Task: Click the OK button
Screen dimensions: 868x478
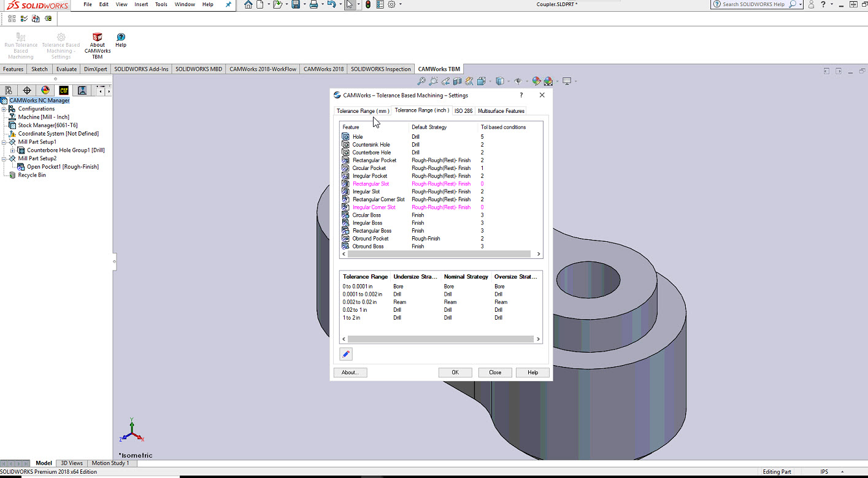Action: (x=455, y=372)
